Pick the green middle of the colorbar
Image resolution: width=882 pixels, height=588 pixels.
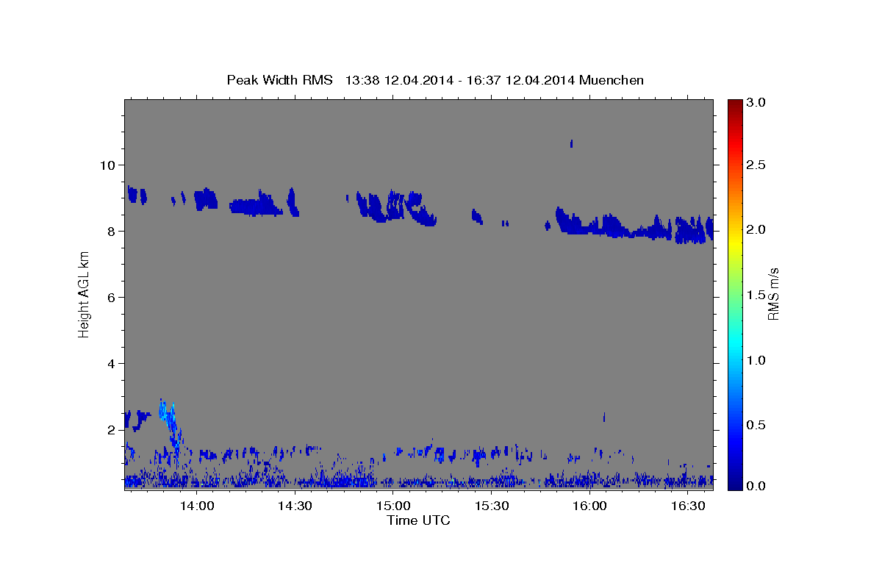734,295
